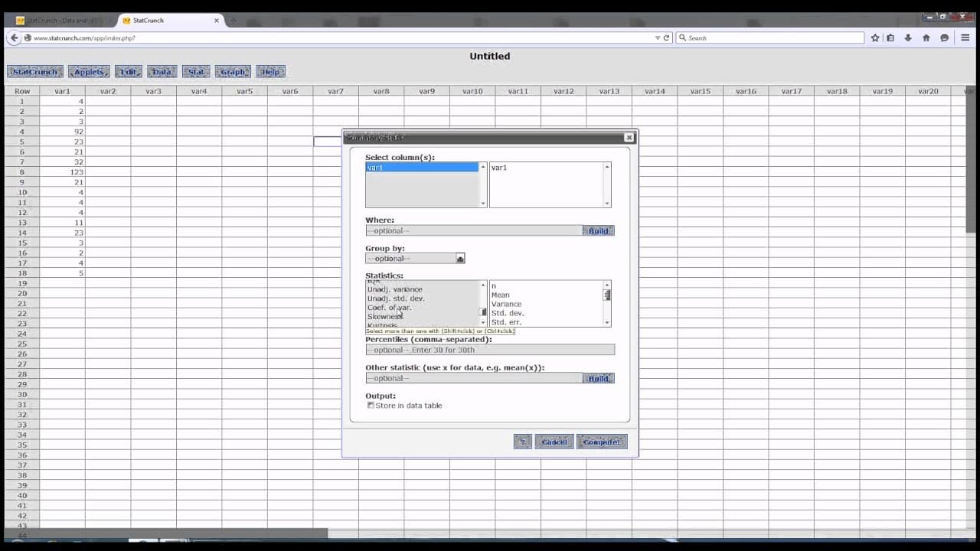Click Mean in selected statistics list

500,295
